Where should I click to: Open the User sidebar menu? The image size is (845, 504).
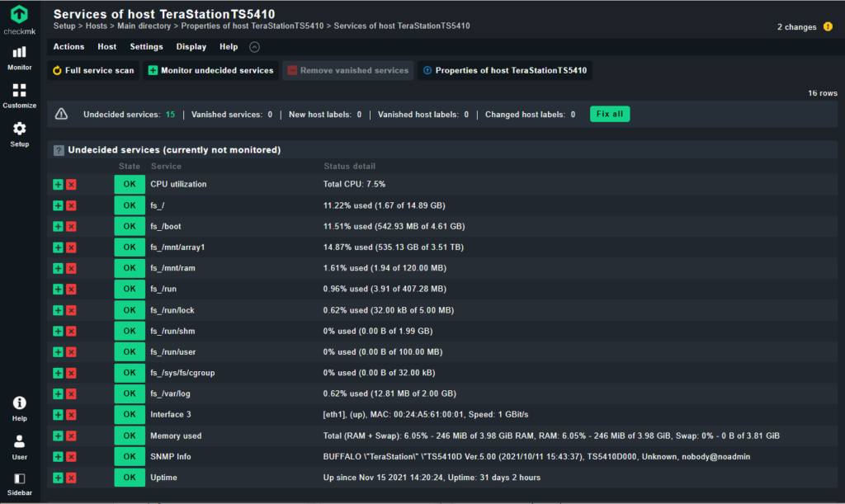(20, 447)
